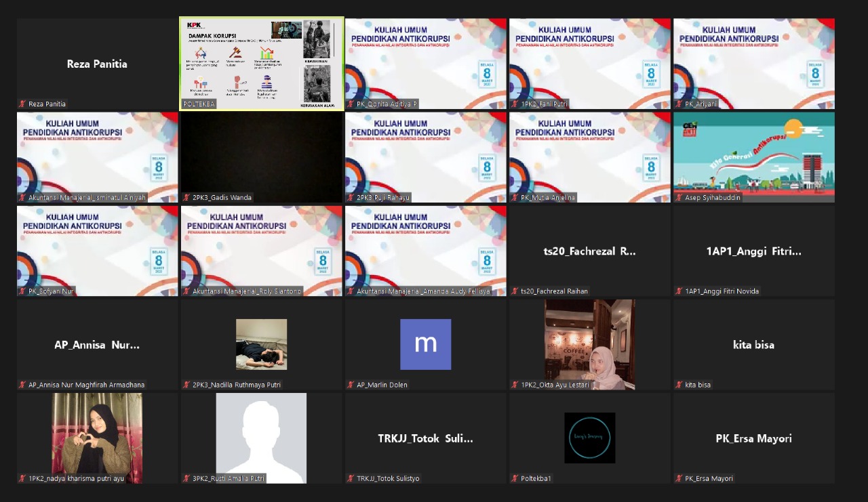The height and width of the screenshot is (502, 868).
Task: Select the muted mic icon for kita bisa
Action: [x=679, y=385]
